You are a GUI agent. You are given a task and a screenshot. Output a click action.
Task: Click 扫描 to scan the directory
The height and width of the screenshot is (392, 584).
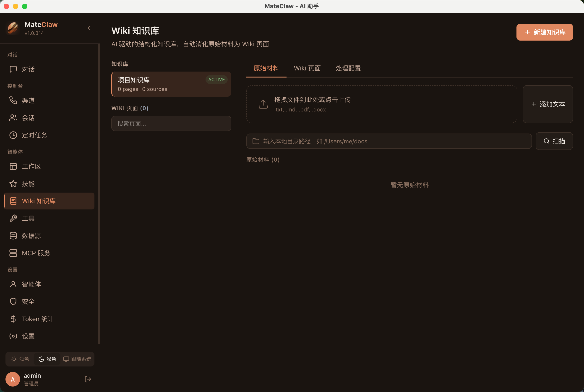tap(554, 141)
